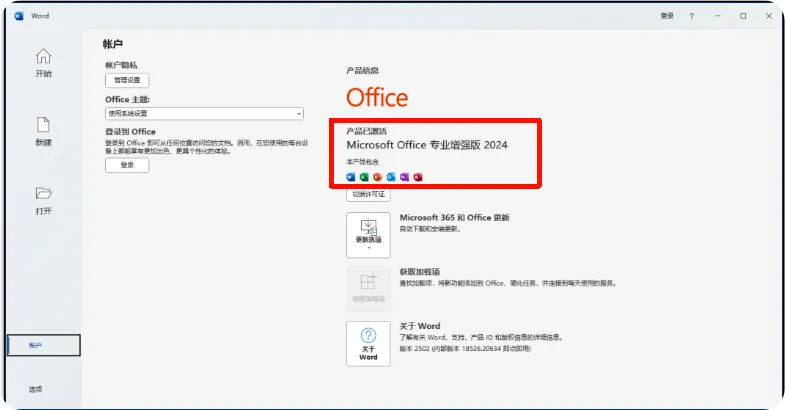Image resolution: width=785 pixels, height=410 pixels.
Task: Open the 打开 file page
Action: pos(44,200)
